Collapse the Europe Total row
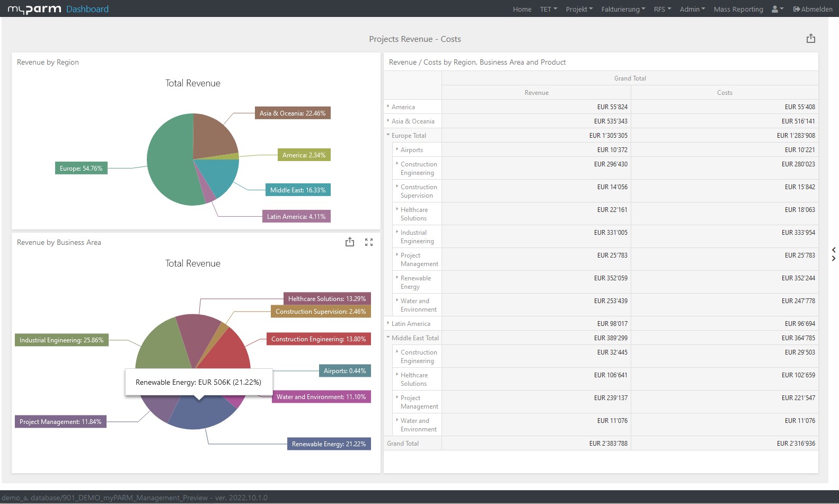839x504 pixels. (x=388, y=135)
